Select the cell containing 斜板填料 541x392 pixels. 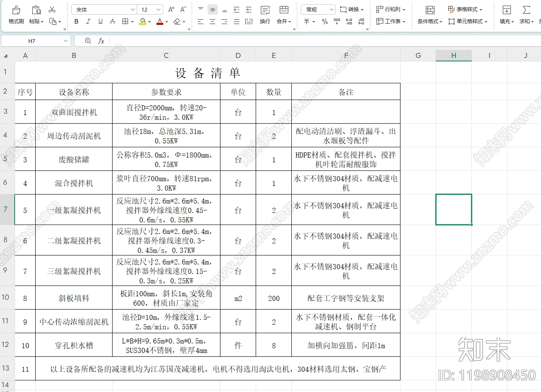(x=74, y=298)
